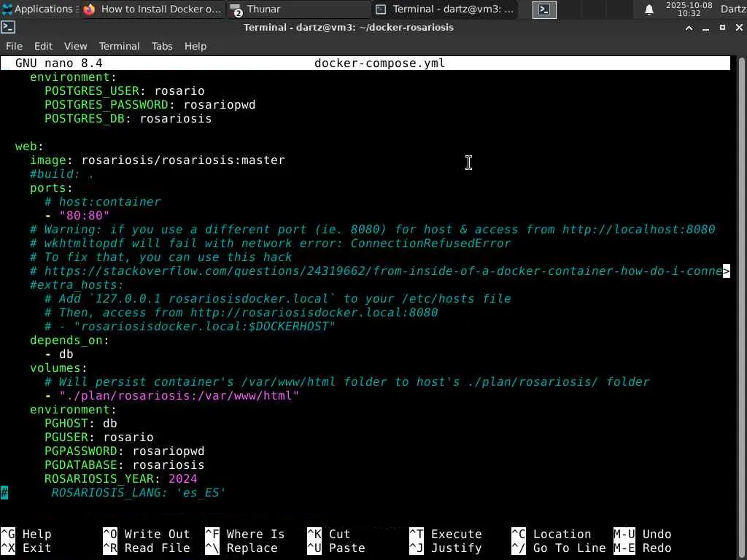747x560 pixels.
Task: Switch to Firefox 'How to Install Docker' window
Action: [153, 9]
